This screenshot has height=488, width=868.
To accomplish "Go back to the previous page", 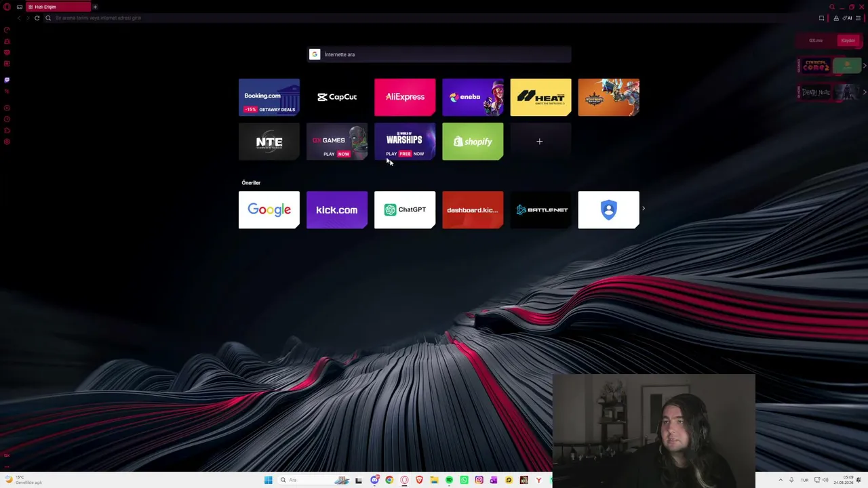I will 19,18.
